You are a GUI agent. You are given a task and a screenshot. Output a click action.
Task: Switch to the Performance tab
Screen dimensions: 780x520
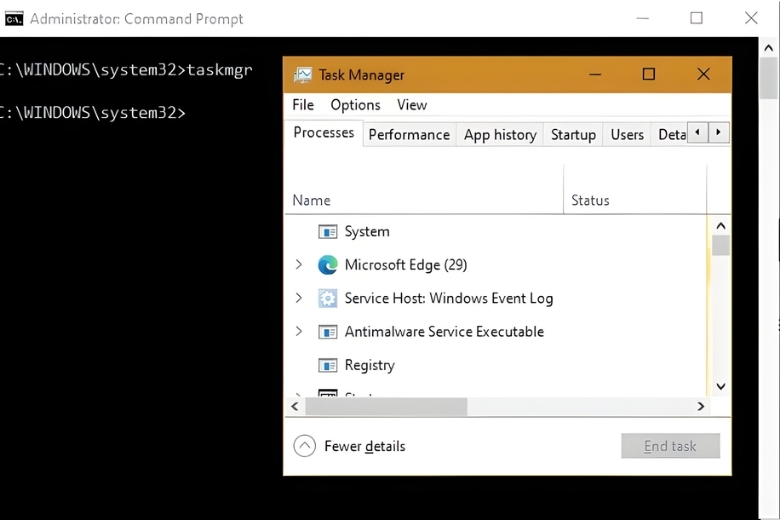[x=409, y=135]
